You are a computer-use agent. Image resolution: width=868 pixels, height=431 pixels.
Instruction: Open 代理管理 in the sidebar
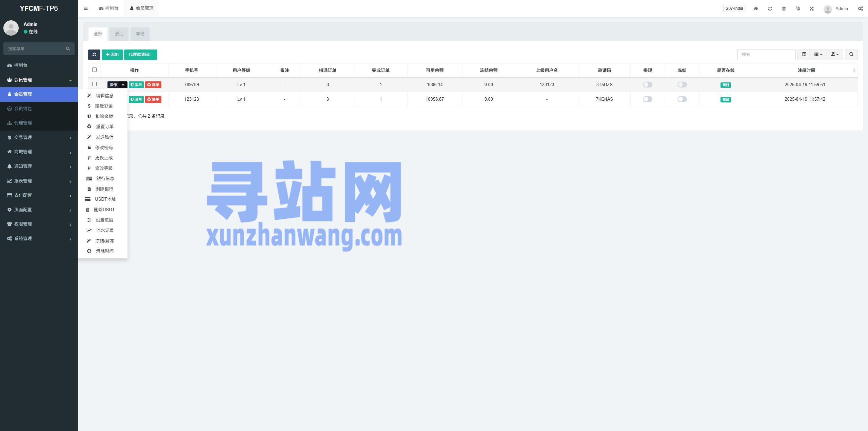[39, 123]
